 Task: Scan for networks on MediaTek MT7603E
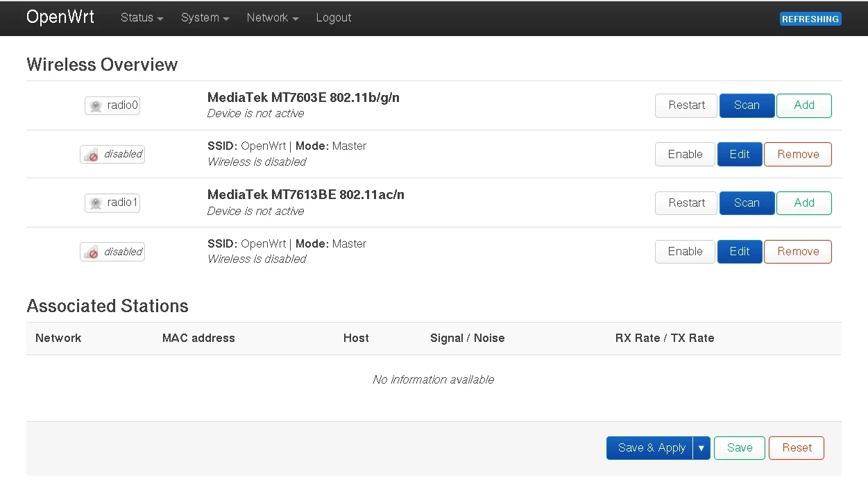(747, 105)
